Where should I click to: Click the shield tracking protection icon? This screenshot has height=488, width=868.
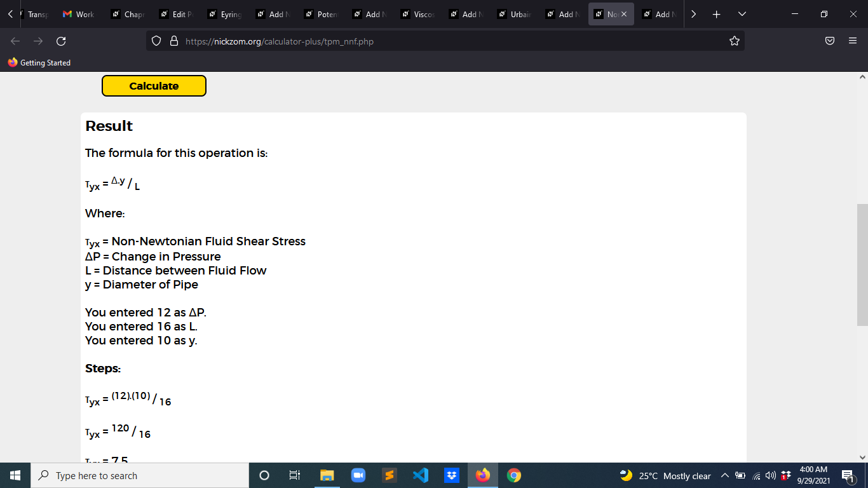(157, 41)
